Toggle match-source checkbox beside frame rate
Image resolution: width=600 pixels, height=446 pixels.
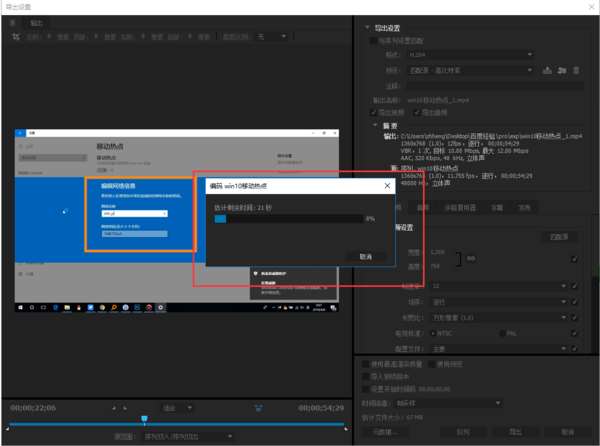click(x=574, y=286)
